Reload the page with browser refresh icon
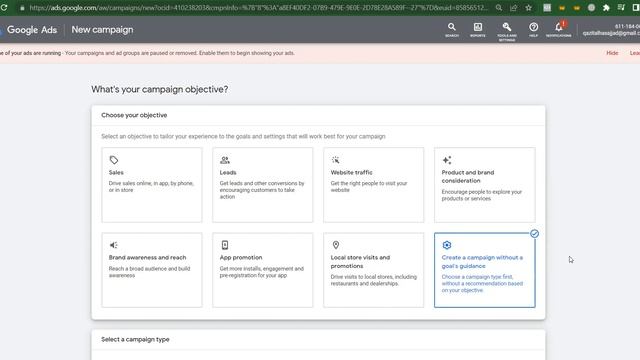The height and width of the screenshot is (360, 640). pyautogui.click(x=4, y=7)
